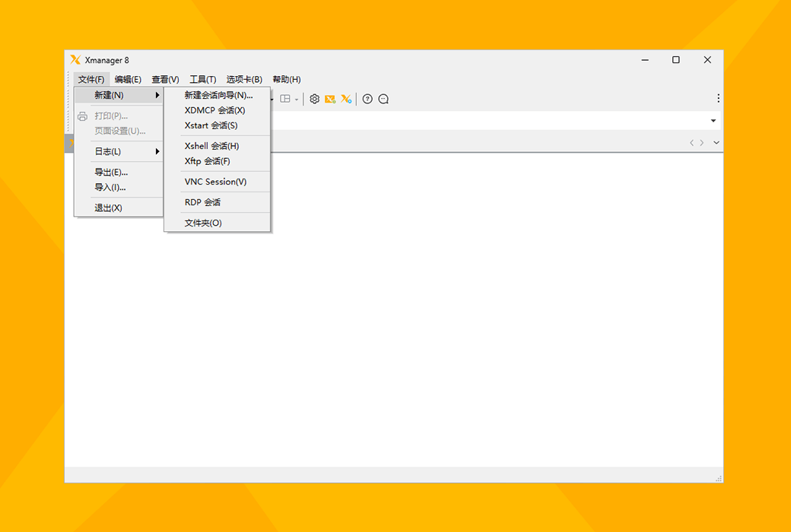Open help via the question mark icon
Image resolution: width=791 pixels, height=532 pixels.
click(367, 99)
